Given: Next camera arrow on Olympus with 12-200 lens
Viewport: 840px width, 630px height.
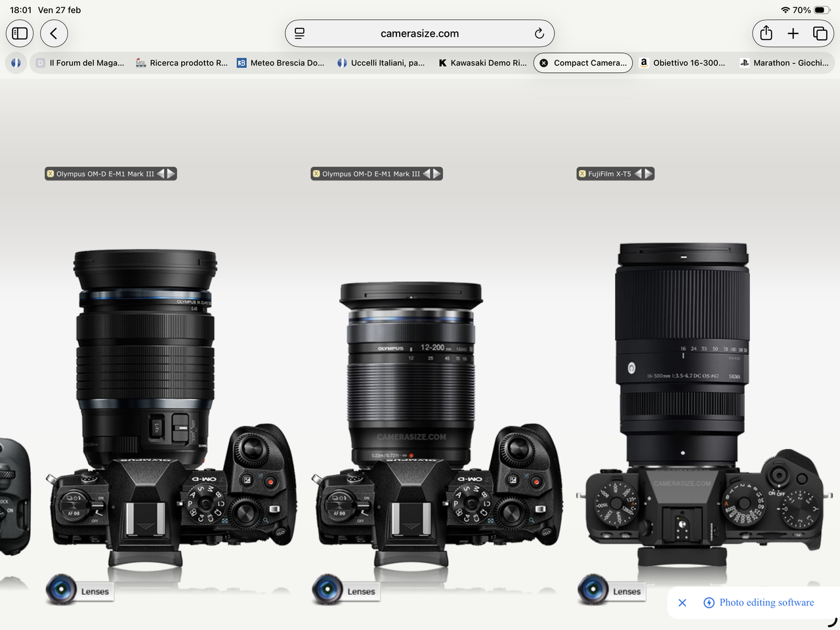Looking at the screenshot, I should click(437, 174).
